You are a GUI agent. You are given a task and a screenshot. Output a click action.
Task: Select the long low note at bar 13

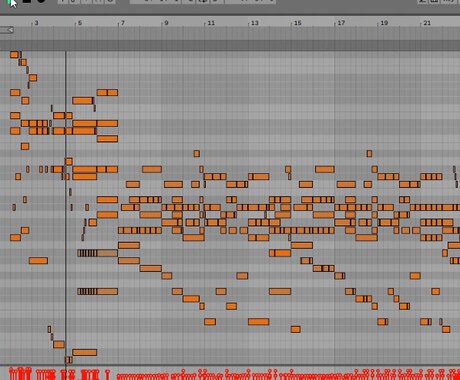[x=258, y=322]
